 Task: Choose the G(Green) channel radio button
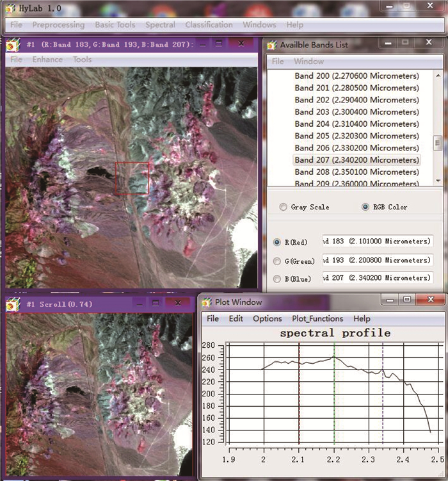click(x=276, y=261)
